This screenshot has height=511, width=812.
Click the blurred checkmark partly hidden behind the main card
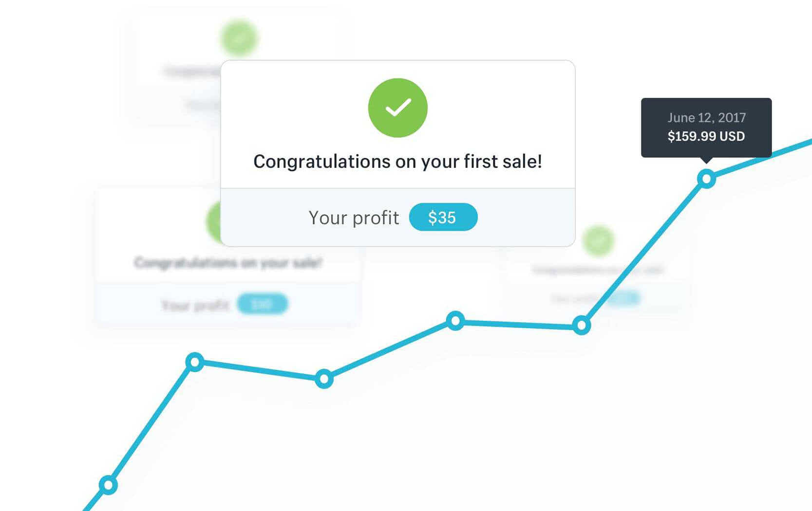(213, 222)
